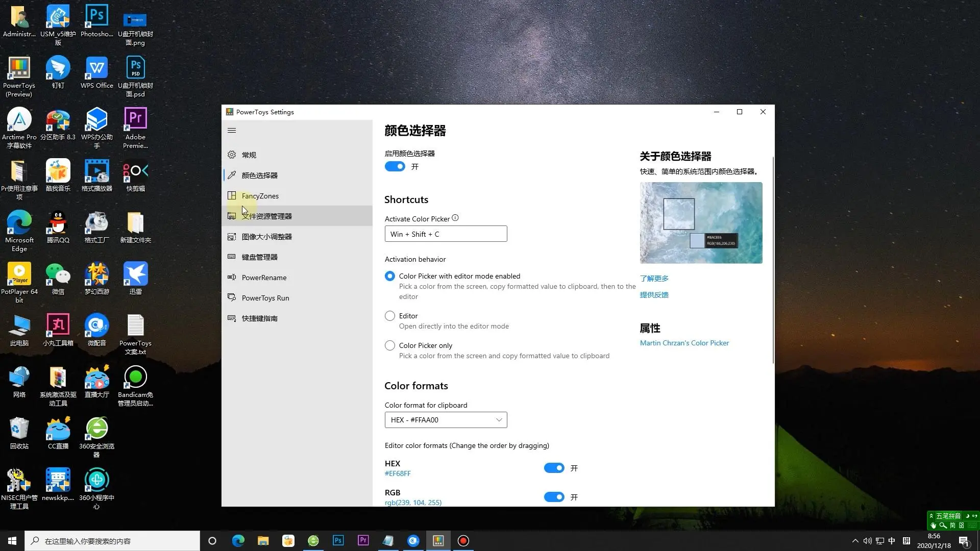This screenshot has width=980, height=551.
Task: Select the 新建文件夹 folder on desktop
Action: point(135,227)
